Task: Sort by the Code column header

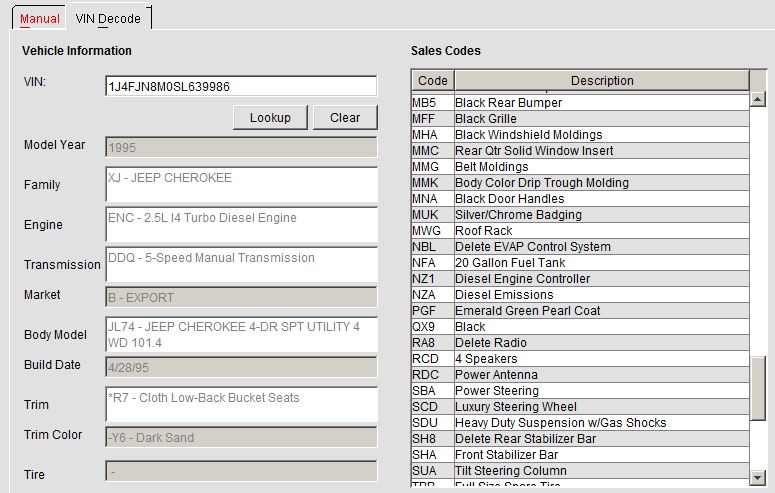Action: coord(432,81)
